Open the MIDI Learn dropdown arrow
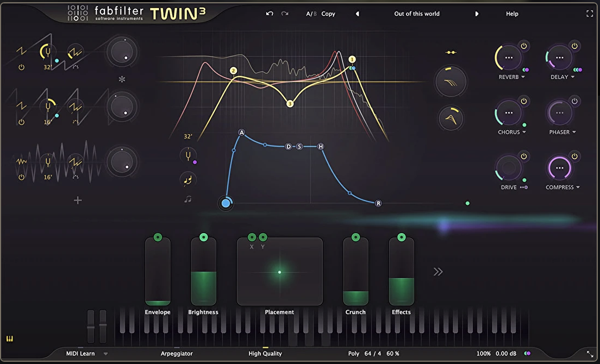The height and width of the screenshot is (364, 600). 105,354
